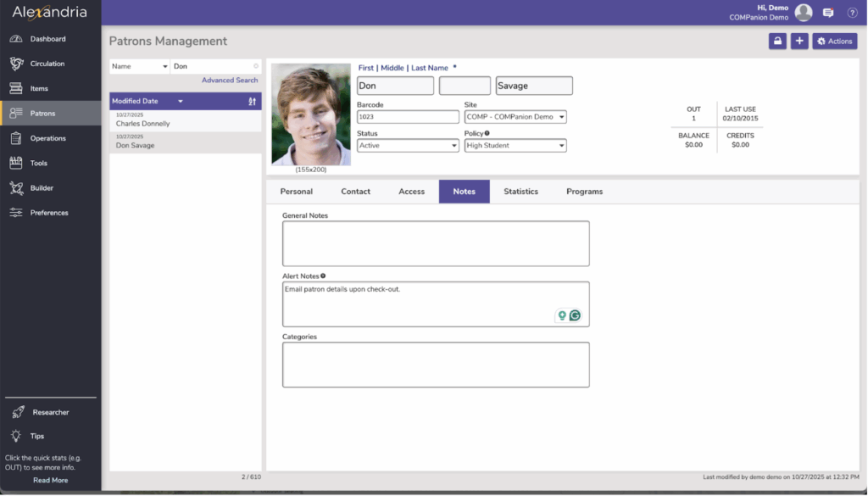Open the Actions button menu
868x496 pixels.
pos(834,42)
